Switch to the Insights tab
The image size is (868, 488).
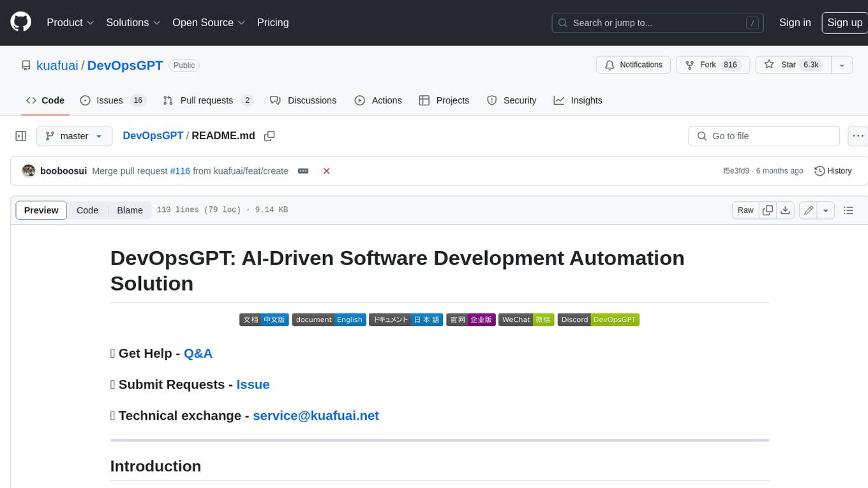click(x=578, y=100)
